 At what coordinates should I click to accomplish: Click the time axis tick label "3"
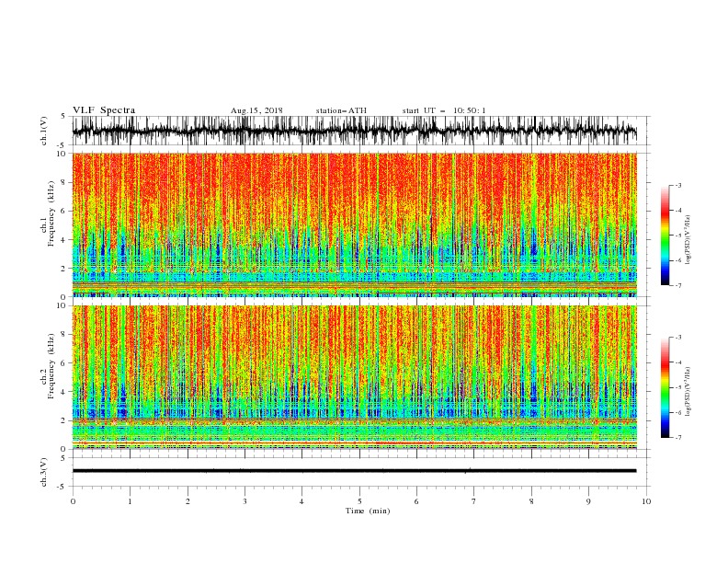(245, 501)
